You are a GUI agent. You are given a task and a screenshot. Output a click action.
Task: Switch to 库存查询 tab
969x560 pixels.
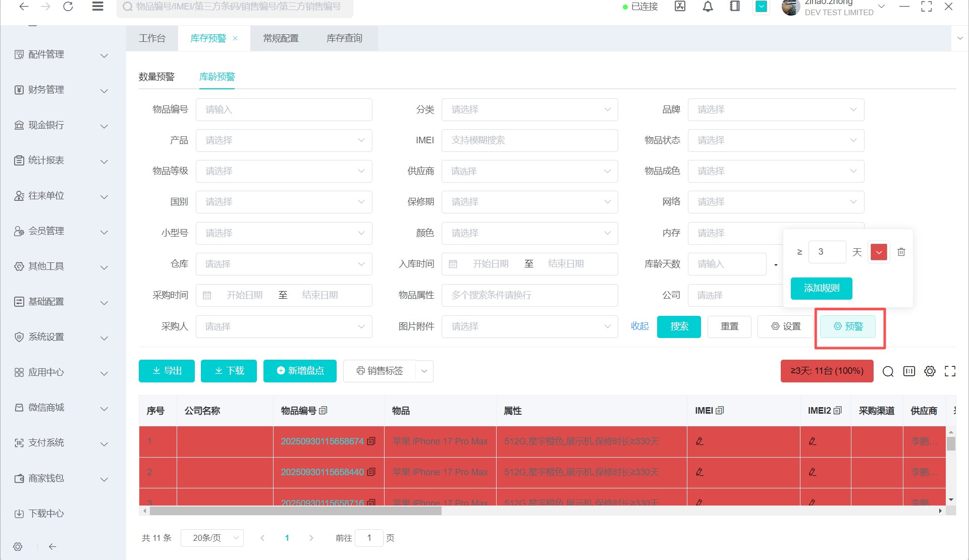point(344,38)
